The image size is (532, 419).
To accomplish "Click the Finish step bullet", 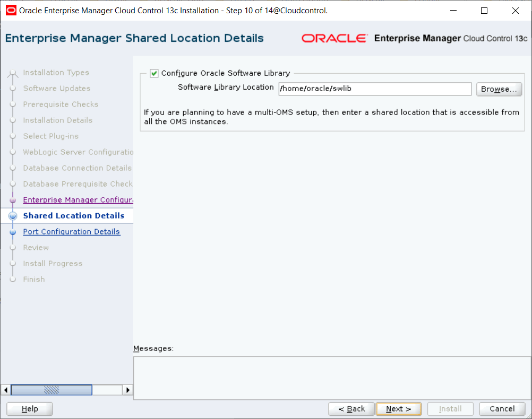I will click(x=13, y=280).
